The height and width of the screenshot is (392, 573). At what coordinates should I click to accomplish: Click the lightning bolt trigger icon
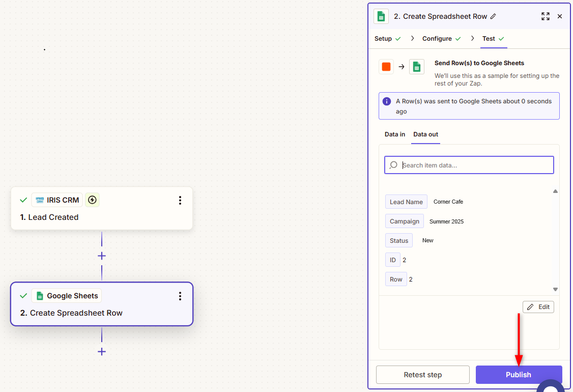(x=92, y=200)
